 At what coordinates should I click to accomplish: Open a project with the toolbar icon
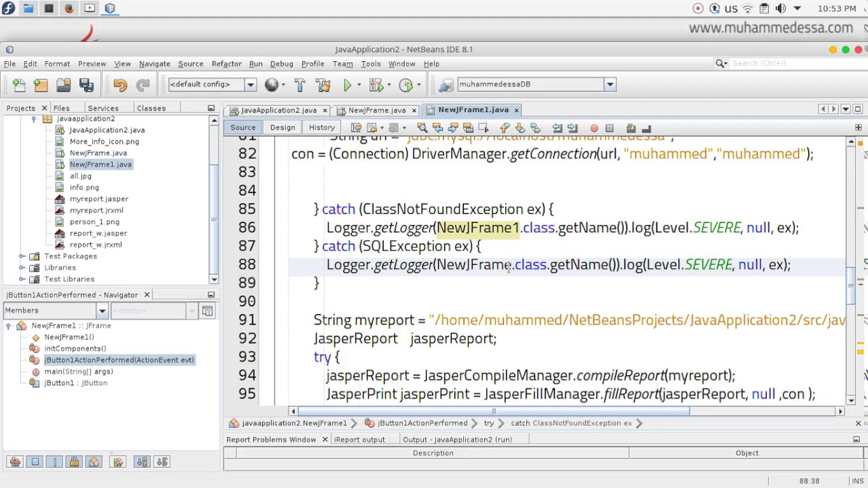(x=64, y=84)
